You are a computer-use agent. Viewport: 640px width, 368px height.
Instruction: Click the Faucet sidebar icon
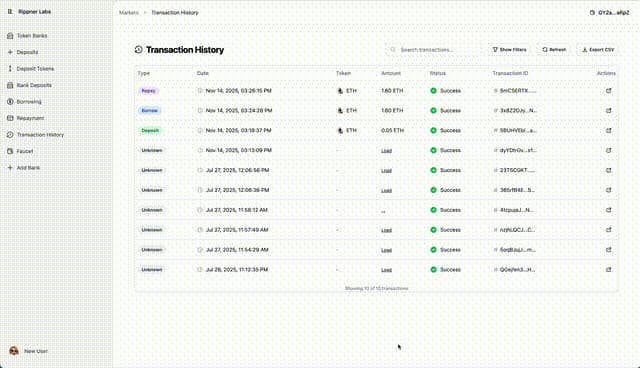(x=10, y=151)
